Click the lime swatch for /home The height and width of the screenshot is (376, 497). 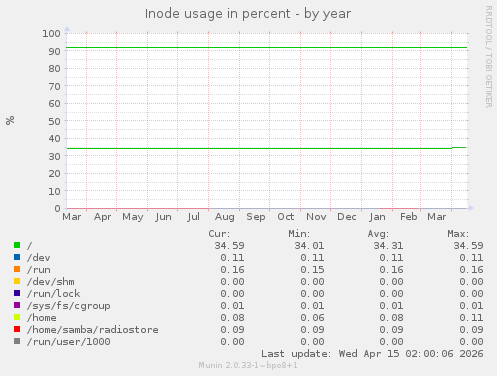pos(17,317)
